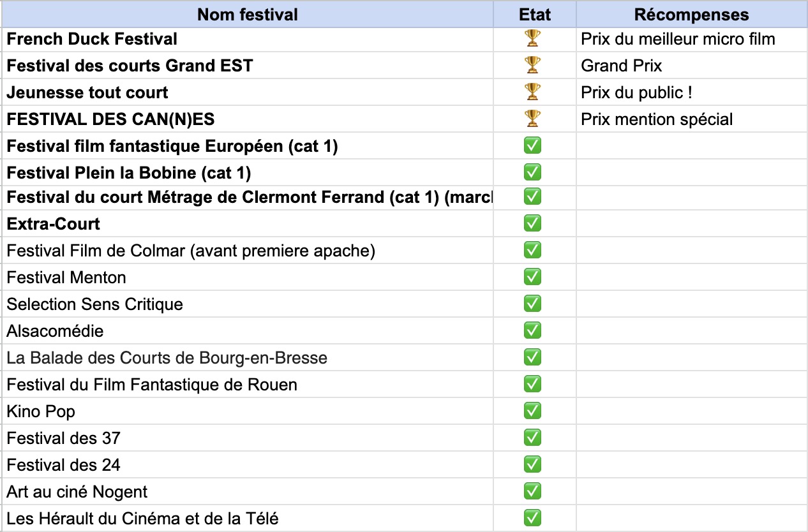This screenshot has width=808, height=532.
Task: Click the FESTIVAL DES CAN(N)ES trophy icon
Action: click(x=532, y=119)
